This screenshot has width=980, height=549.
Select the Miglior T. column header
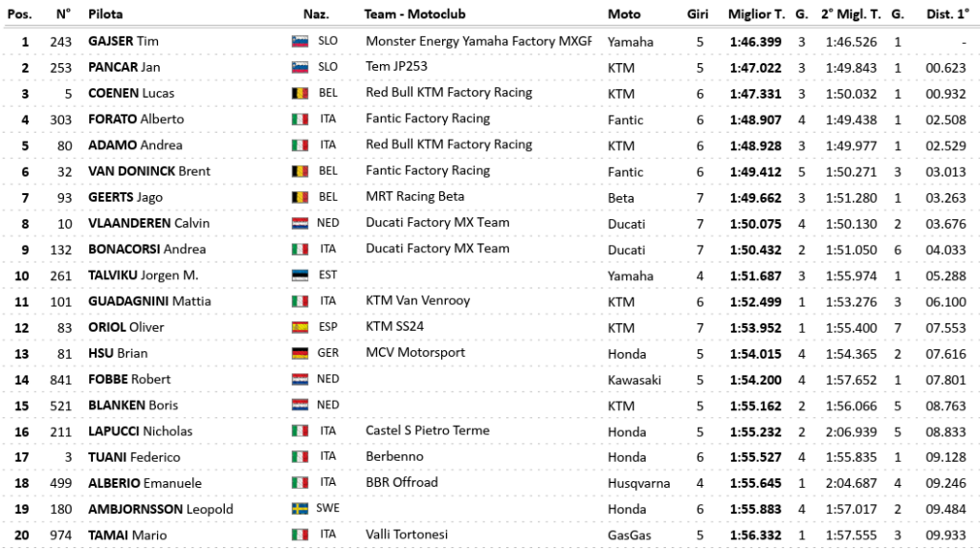pyautogui.click(x=756, y=14)
